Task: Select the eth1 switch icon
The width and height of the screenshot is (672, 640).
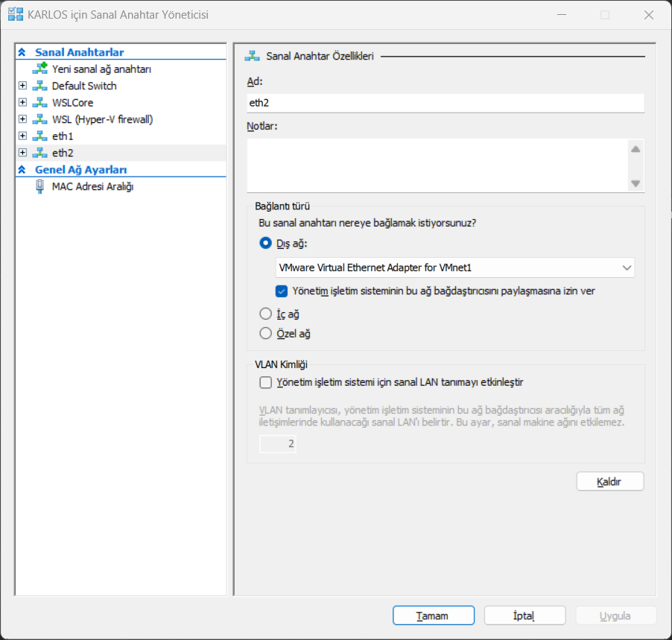Action: click(x=39, y=136)
